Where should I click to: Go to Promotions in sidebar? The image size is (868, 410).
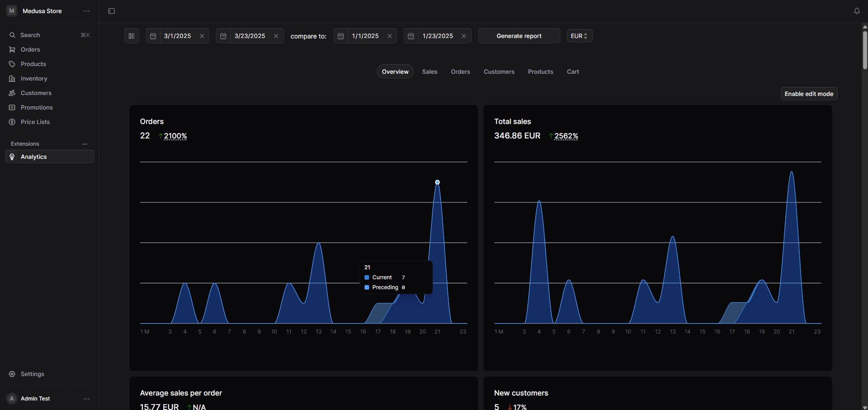[37, 107]
